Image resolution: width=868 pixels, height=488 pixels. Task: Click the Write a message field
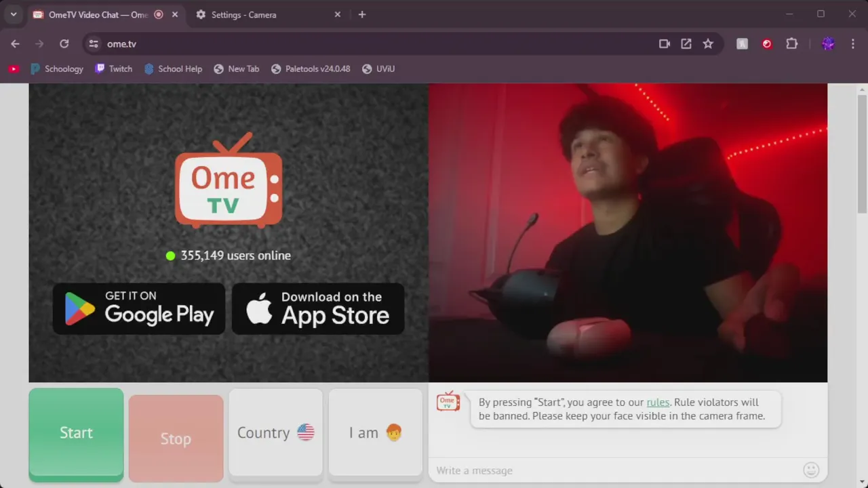pos(616,470)
